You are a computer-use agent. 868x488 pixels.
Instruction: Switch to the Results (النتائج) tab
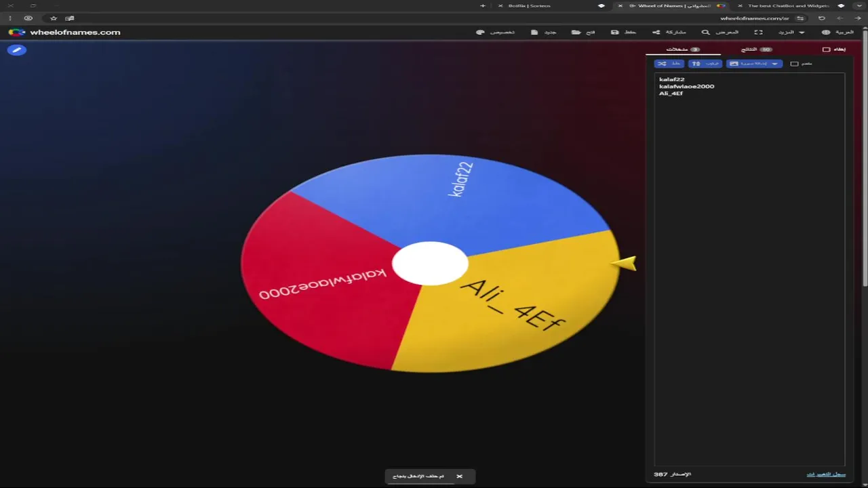point(757,49)
